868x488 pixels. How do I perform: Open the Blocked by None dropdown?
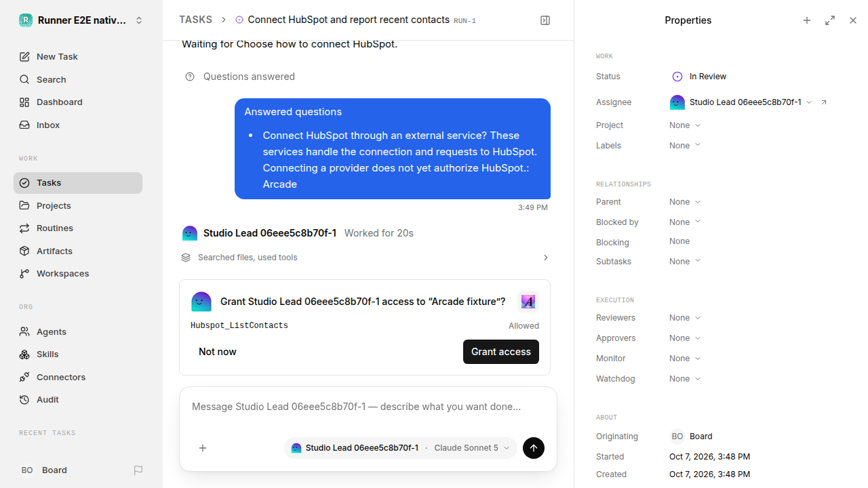[685, 222]
